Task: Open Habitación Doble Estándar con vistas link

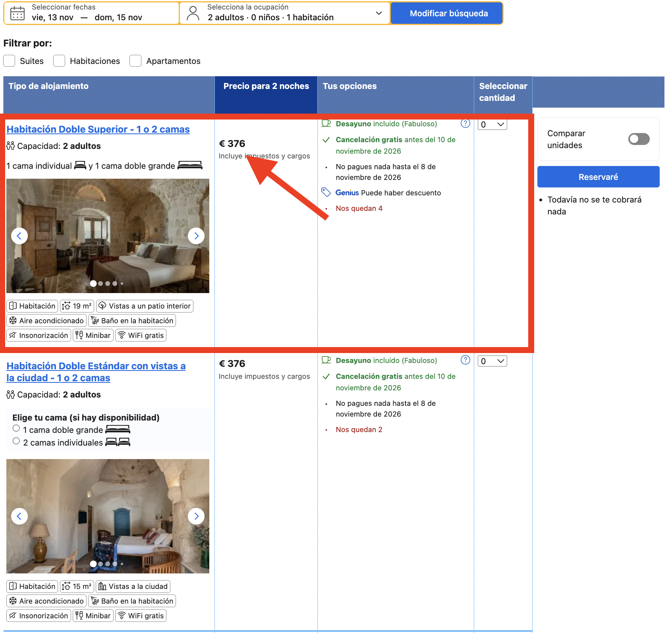Action: coord(96,372)
